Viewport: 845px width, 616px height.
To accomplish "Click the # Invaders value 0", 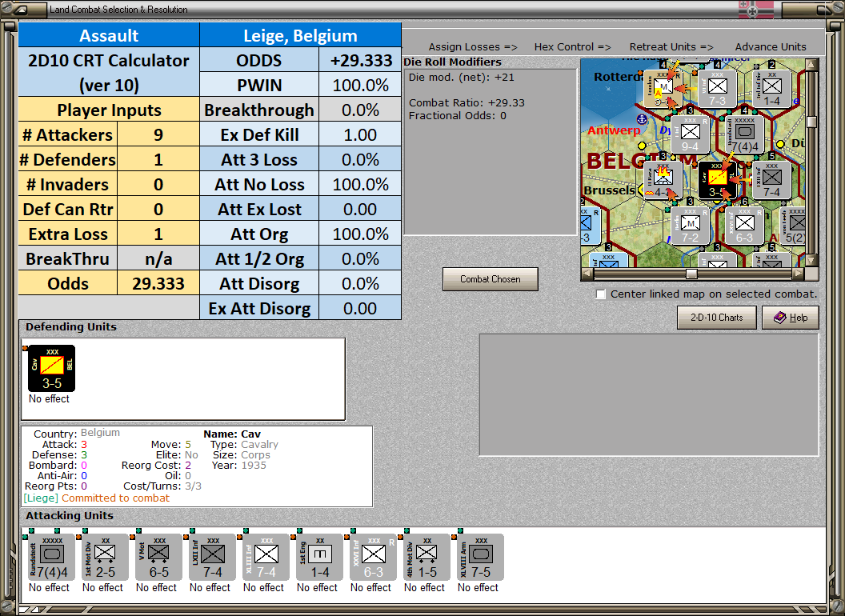I will tap(158, 184).
